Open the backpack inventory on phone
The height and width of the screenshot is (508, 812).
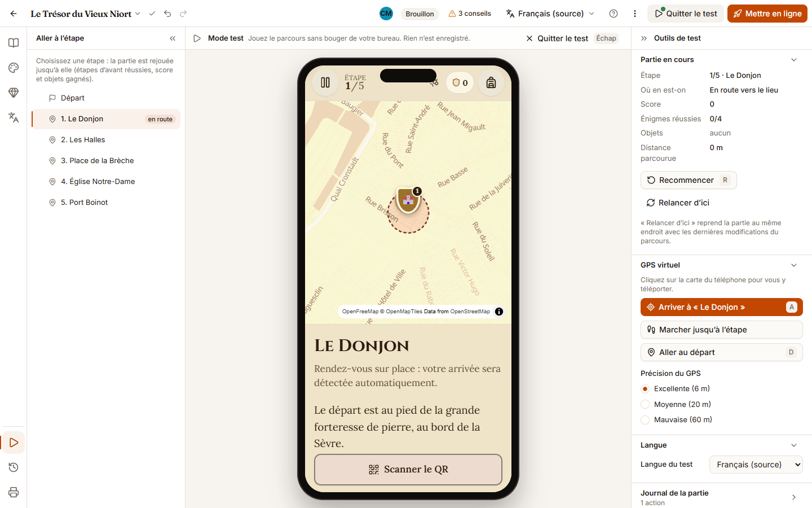pyautogui.click(x=491, y=82)
